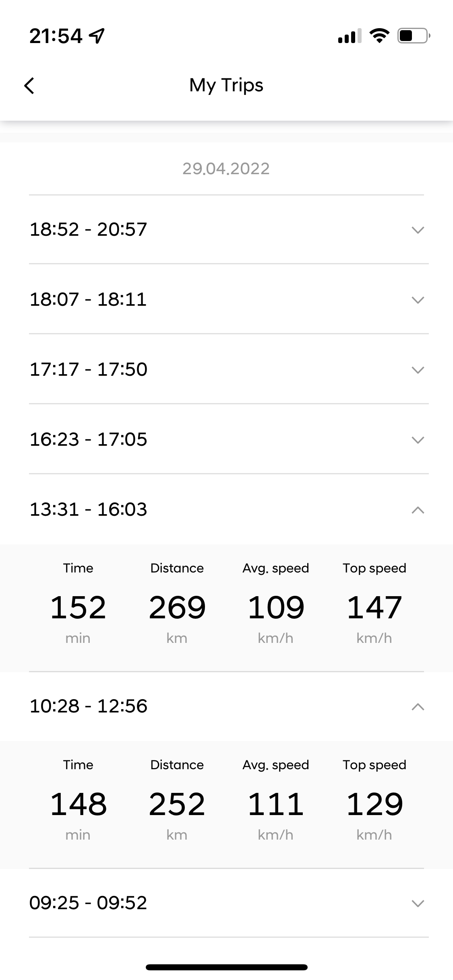
Task: Go back using the left arrow icon
Action: pos(29,86)
